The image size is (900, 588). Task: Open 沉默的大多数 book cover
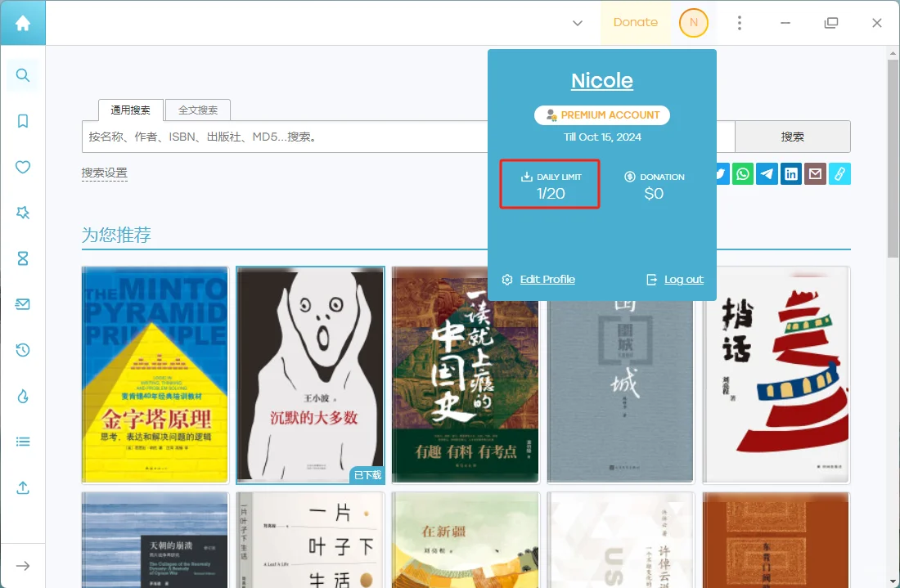311,375
